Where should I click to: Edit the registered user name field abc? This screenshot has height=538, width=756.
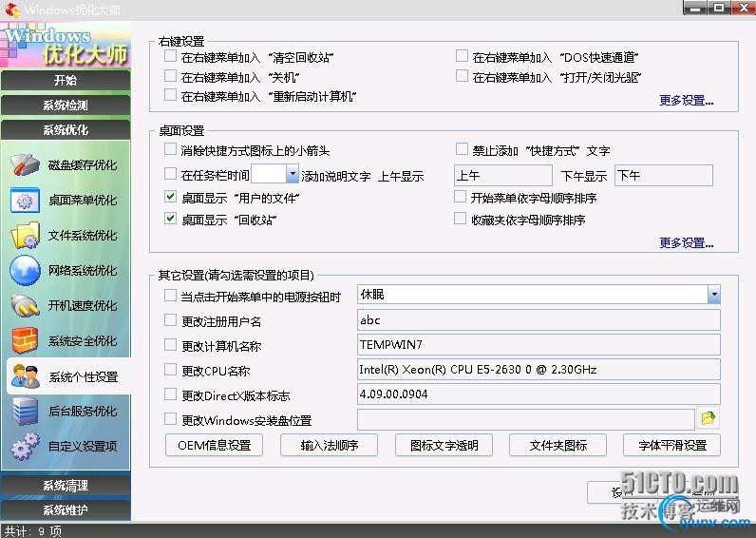(539, 319)
